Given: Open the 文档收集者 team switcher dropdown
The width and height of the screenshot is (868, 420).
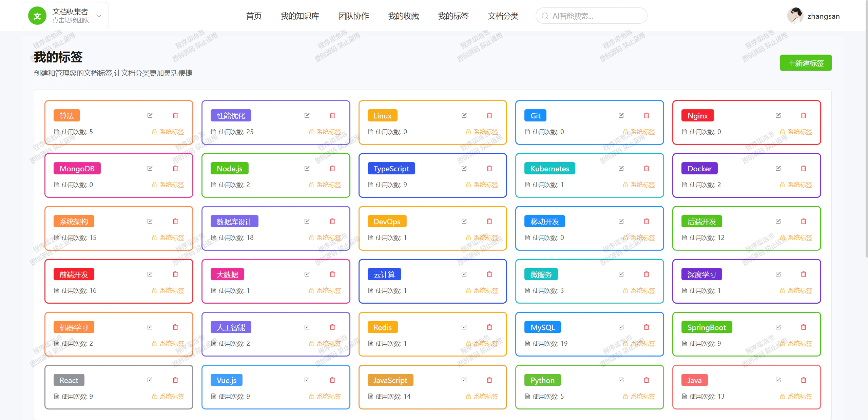Looking at the screenshot, I should [x=65, y=16].
